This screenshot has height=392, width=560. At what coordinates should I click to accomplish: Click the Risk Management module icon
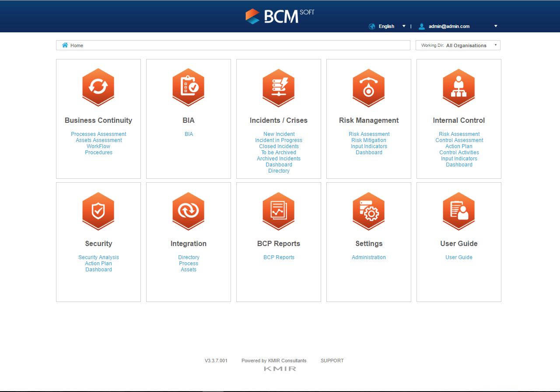pyautogui.click(x=369, y=87)
